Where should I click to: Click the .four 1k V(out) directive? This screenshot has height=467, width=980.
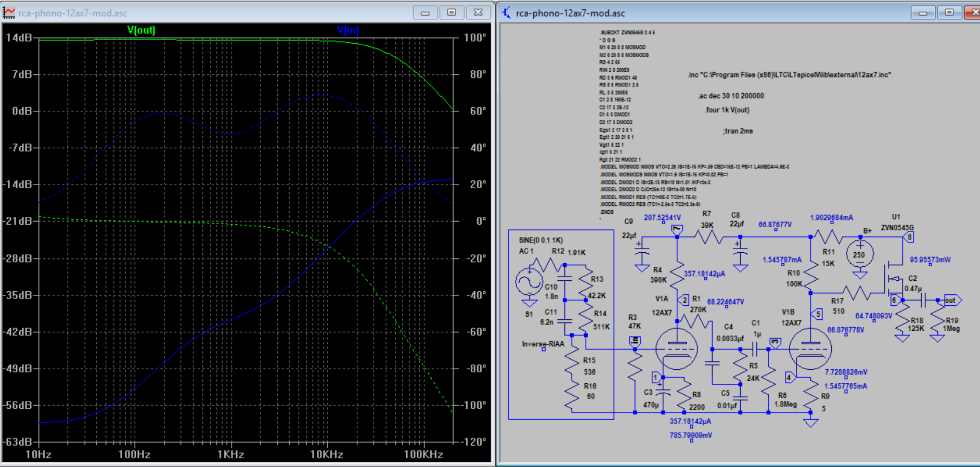pyautogui.click(x=727, y=110)
